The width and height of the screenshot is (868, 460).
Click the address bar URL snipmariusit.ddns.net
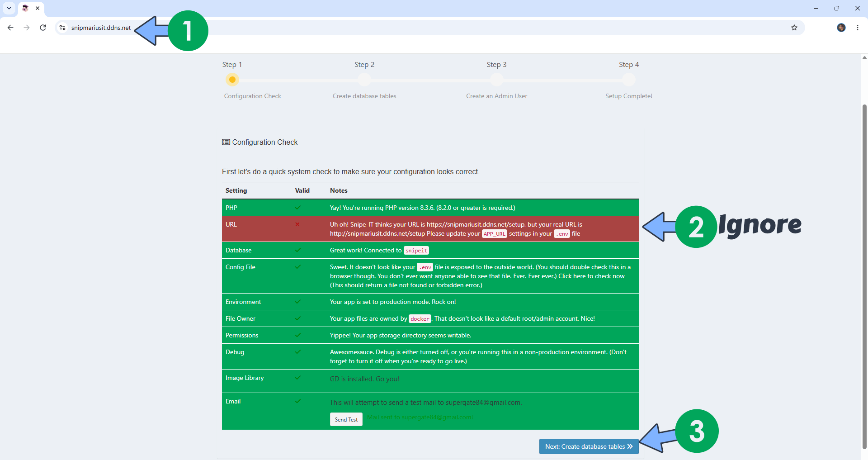[101, 28]
